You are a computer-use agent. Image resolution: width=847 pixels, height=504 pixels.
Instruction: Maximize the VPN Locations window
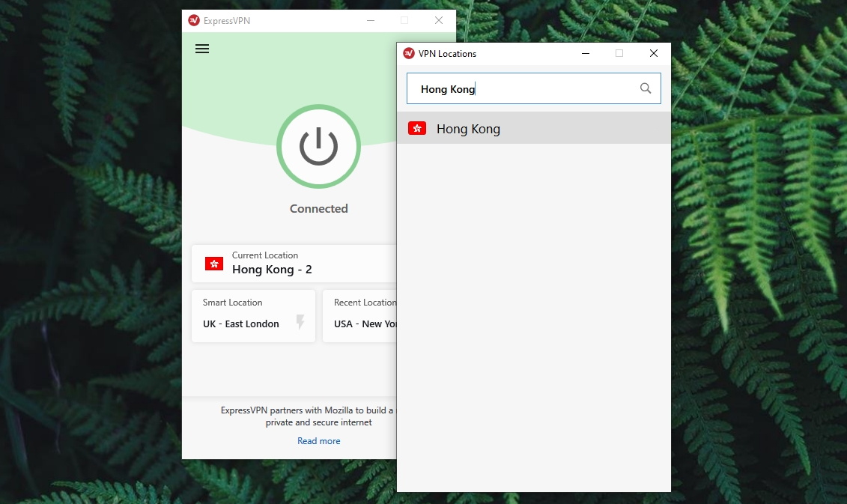pyautogui.click(x=619, y=53)
